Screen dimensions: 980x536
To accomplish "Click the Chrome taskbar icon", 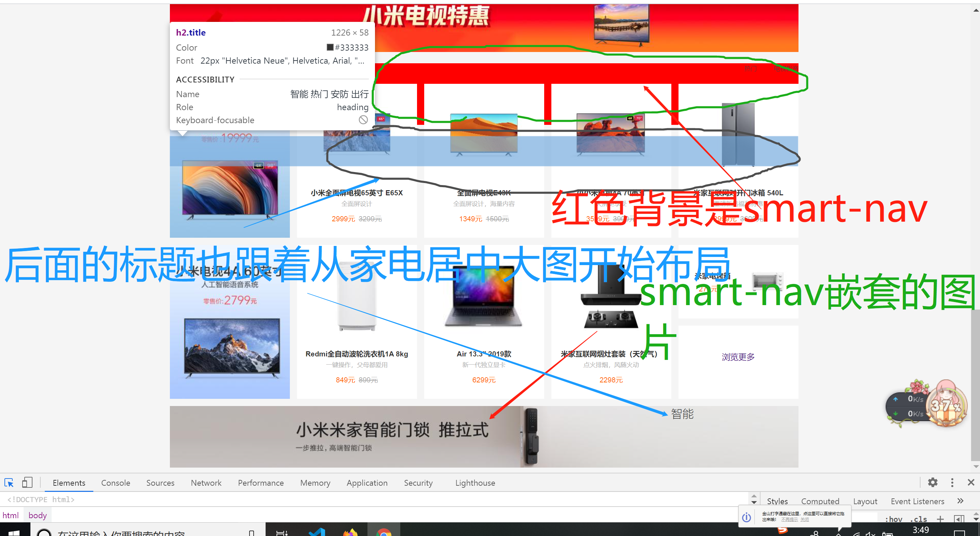I will point(384,532).
